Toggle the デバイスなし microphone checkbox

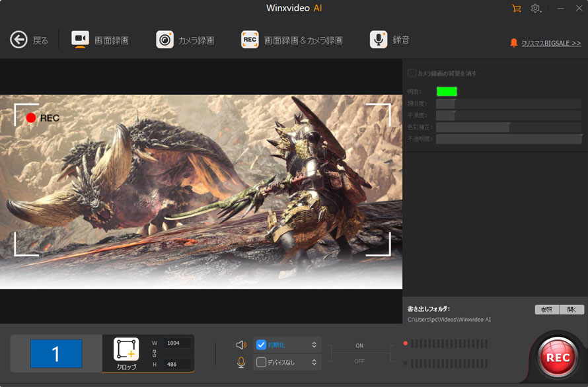pyautogui.click(x=261, y=362)
